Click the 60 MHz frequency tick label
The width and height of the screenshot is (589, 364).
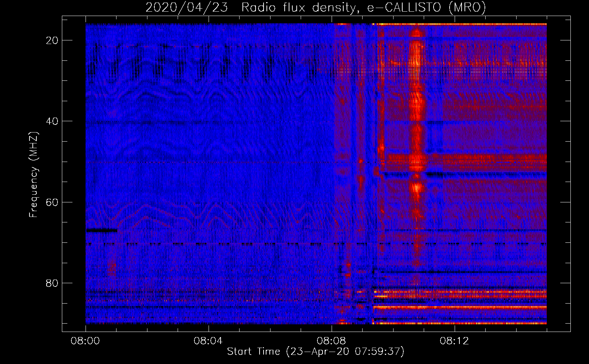pos(52,202)
